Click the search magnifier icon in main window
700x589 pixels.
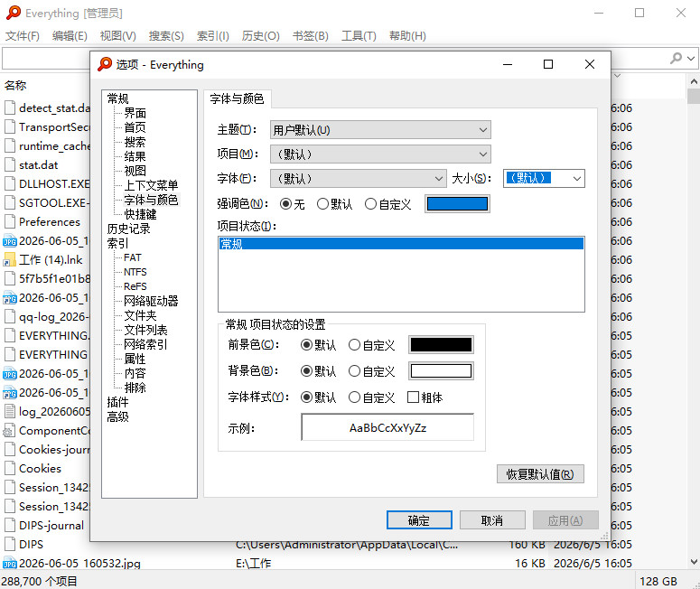(677, 58)
